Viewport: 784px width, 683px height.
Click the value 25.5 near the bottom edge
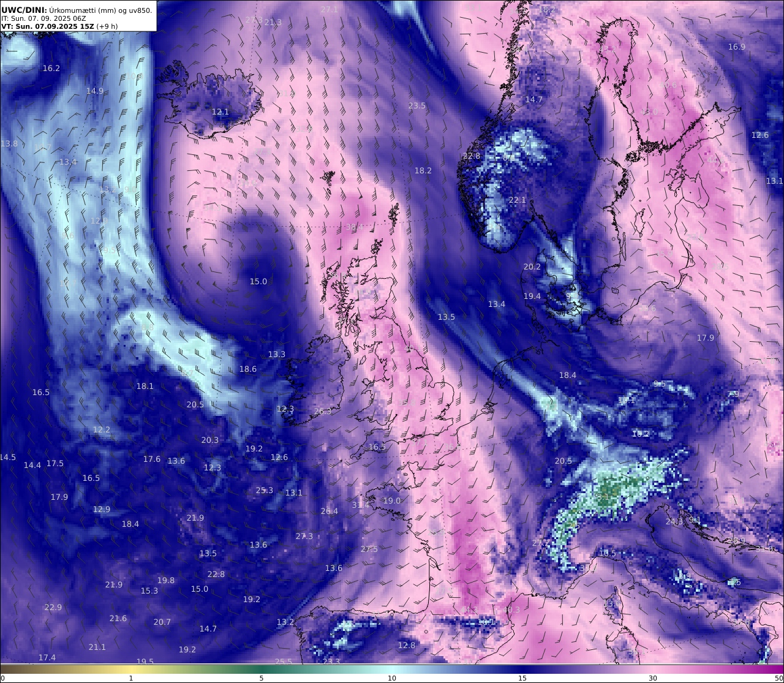coord(284,661)
